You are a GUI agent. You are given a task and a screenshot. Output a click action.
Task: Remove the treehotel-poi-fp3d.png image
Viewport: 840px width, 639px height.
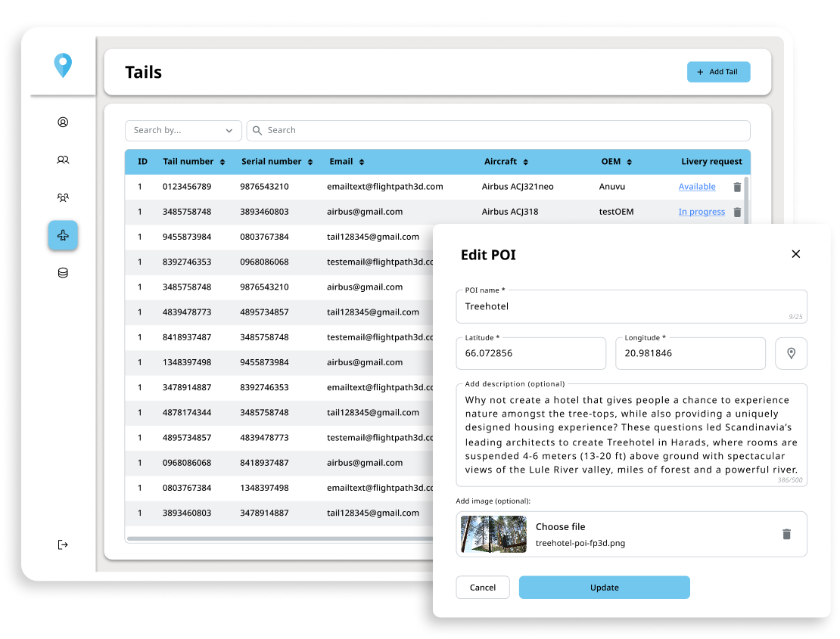tap(786, 534)
